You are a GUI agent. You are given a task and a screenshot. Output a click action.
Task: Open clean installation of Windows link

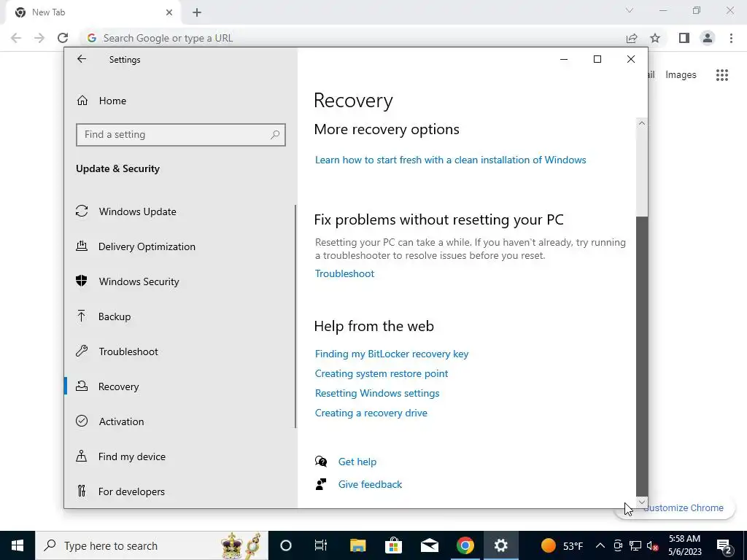coord(450,160)
